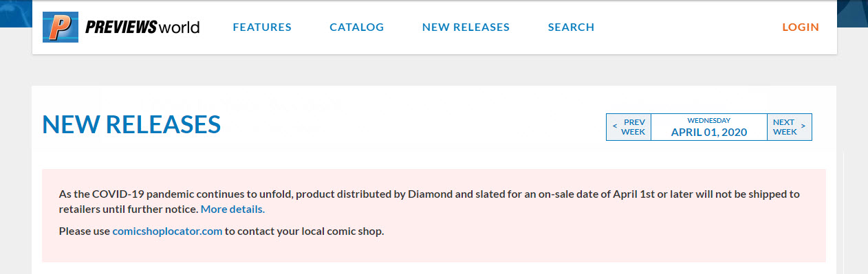Go to the Prev Week releases
Image resolution: width=868 pixels, height=274 pixels.
click(x=629, y=127)
